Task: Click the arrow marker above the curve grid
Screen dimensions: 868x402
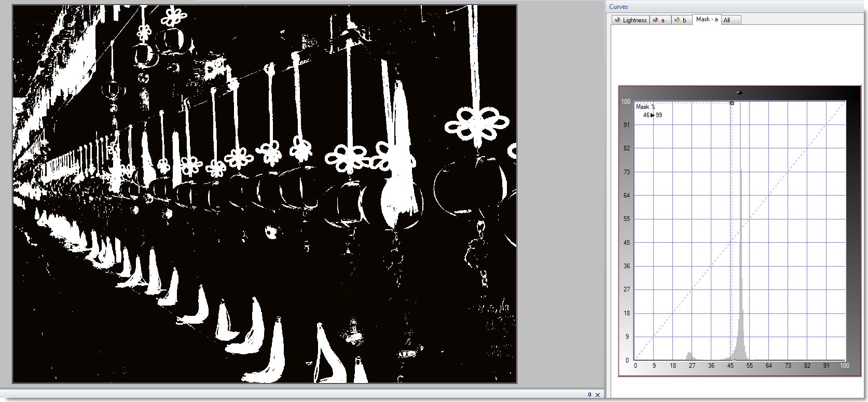Action: point(739,93)
